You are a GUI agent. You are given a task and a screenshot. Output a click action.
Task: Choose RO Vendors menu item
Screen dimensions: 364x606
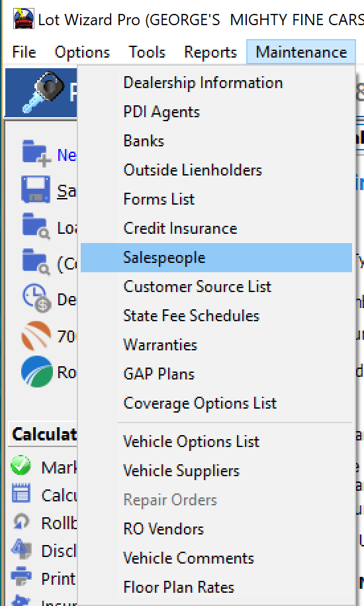[x=216, y=529]
